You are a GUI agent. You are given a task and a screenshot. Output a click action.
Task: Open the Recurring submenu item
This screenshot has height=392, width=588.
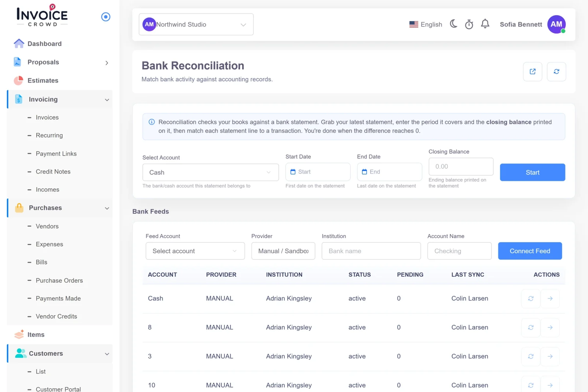(49, 136)
